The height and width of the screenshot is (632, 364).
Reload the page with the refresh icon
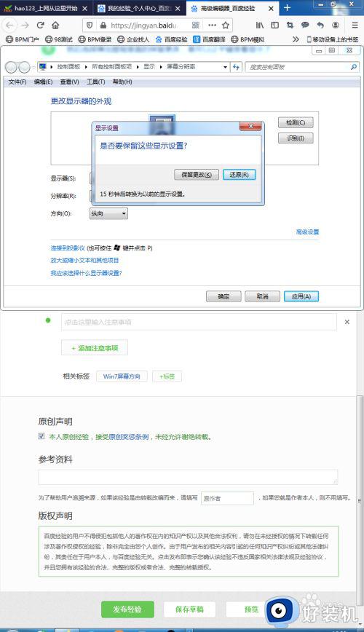tap(40, 25)
